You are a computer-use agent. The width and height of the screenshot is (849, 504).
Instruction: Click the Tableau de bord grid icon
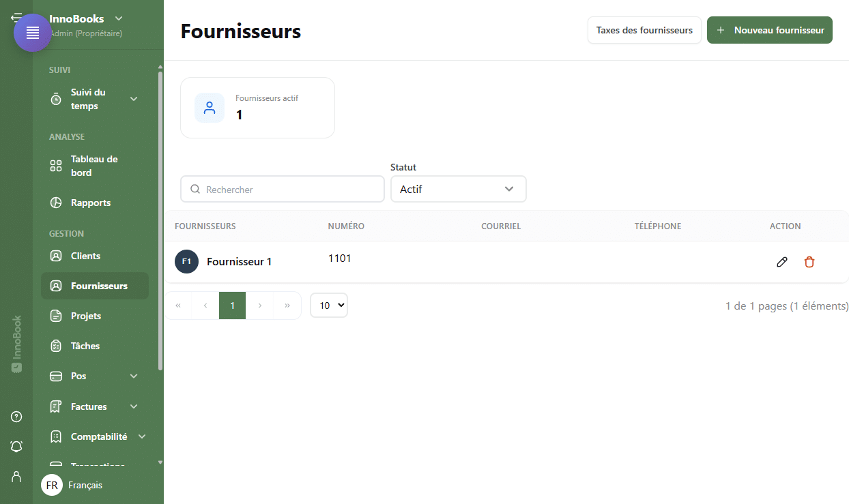coord(56,166)
